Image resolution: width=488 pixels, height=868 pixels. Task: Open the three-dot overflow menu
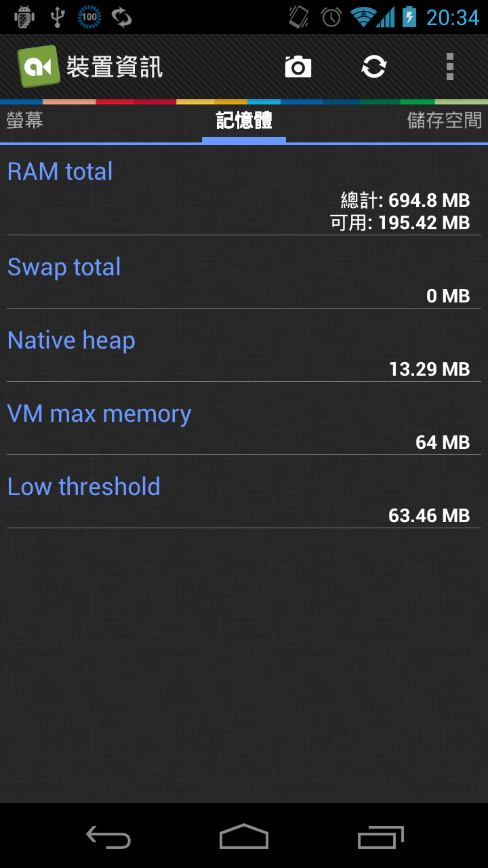click(449, 67)
